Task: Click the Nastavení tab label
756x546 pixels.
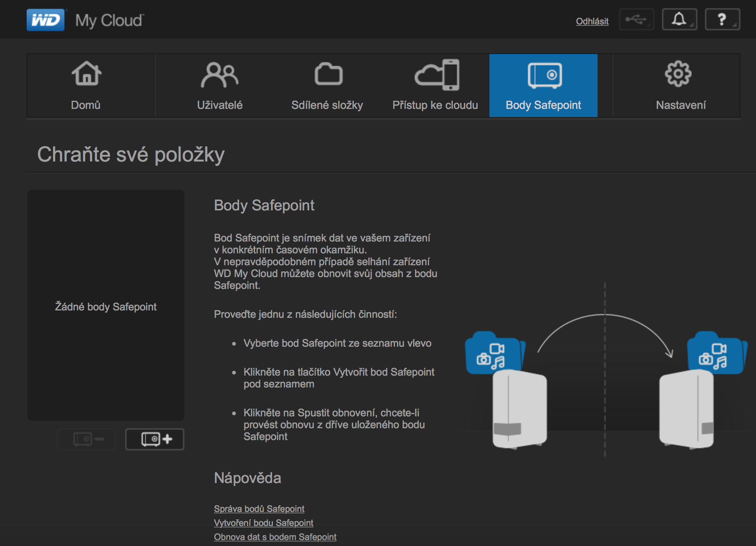Action: 680,105
